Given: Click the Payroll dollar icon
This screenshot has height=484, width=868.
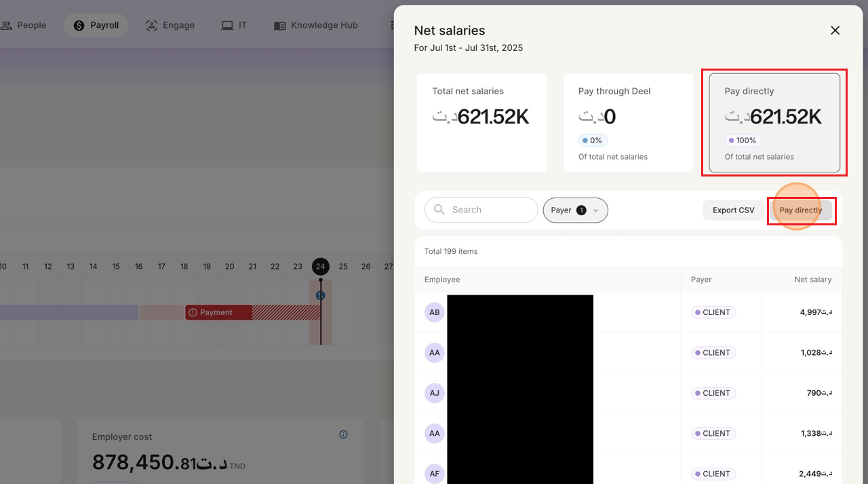Looking at the screenshot, I should (x=79, y=25).
